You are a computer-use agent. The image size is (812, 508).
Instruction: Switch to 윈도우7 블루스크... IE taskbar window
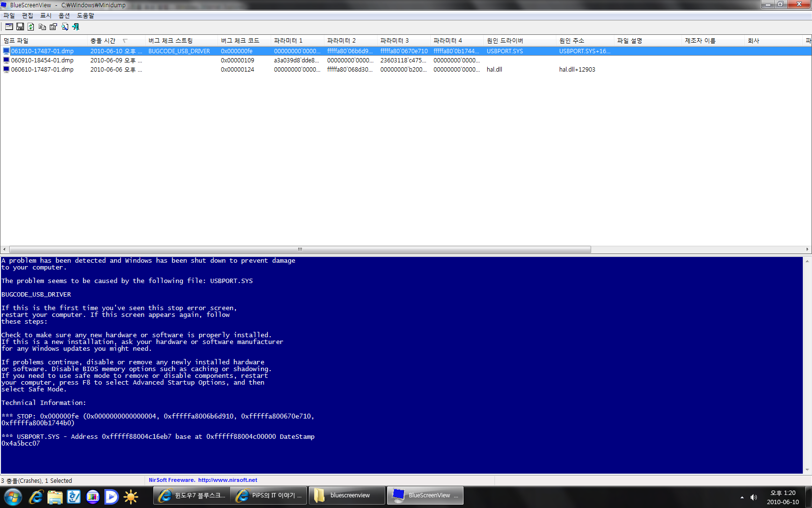coord(192,495)
